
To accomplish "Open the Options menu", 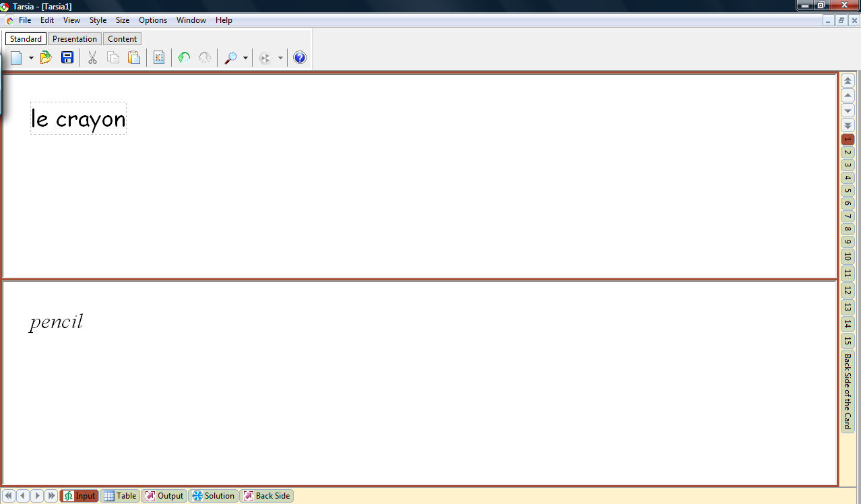I will [153, 20].
